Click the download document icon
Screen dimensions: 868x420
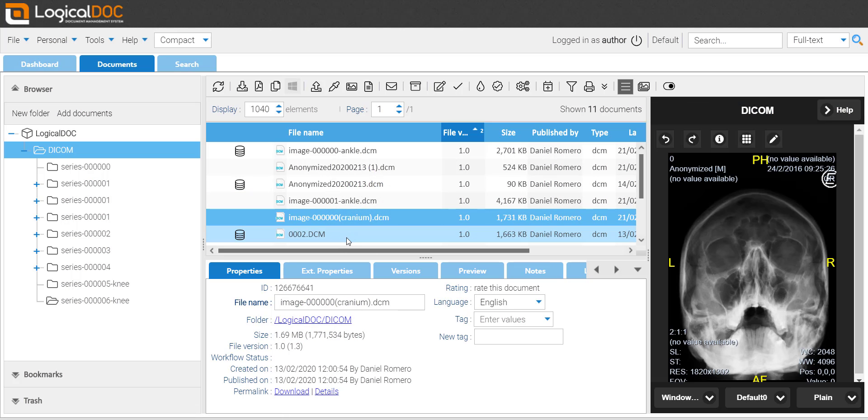pos(242,86)
